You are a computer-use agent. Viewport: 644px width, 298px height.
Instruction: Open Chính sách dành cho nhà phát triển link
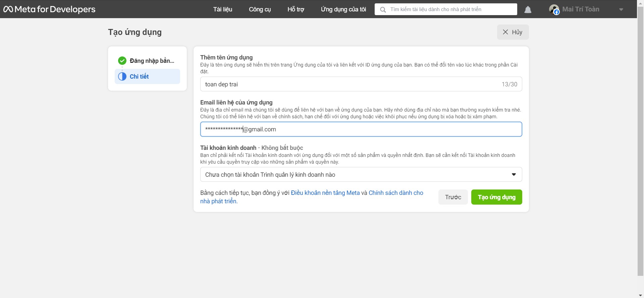(x=396, y=193)
